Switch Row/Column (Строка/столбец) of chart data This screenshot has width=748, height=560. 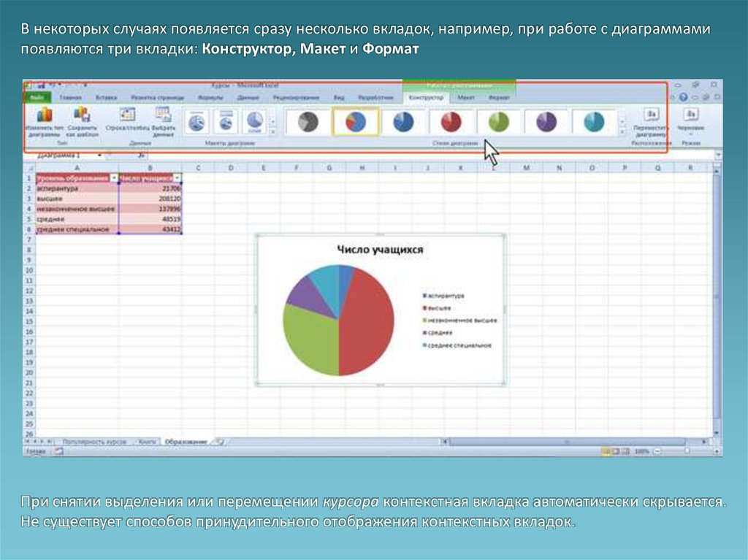click(127, 120)
